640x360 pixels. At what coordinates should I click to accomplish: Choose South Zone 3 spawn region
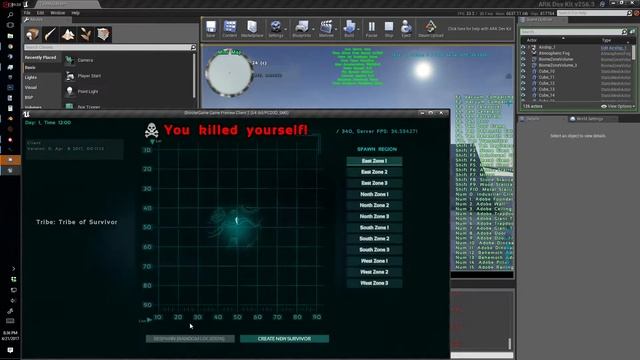click(x=374, y=250)
